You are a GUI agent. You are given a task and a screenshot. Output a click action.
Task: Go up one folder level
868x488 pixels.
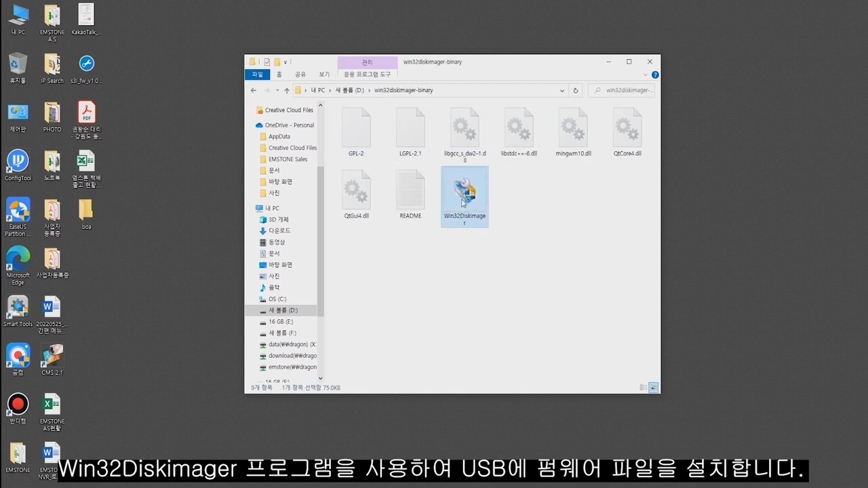pyautogui.click(x=287, y=90)
